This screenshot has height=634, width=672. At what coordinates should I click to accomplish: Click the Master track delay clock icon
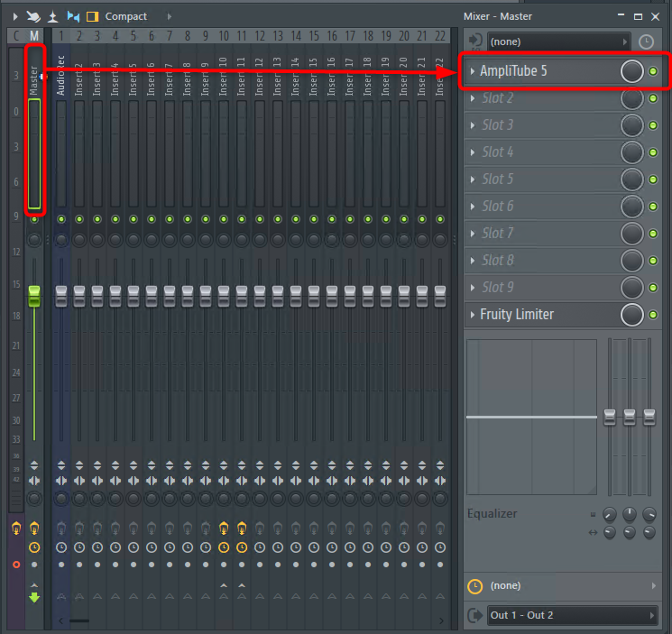pyautogui.click(x=34, y=547)
